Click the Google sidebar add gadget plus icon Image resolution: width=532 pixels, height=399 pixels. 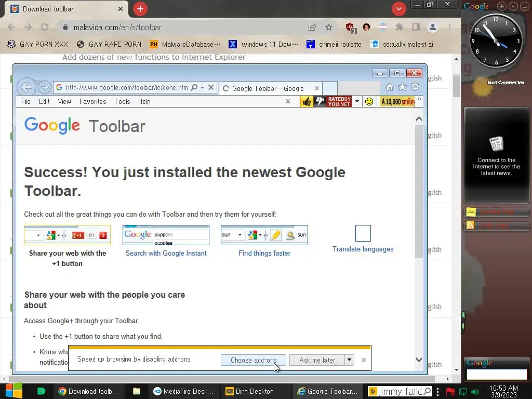(502, 6)
